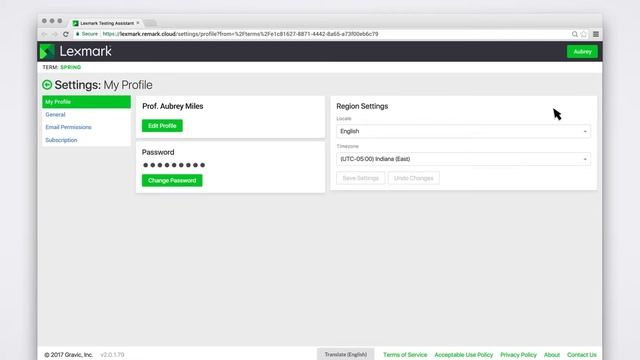Click the version number in the footer
This screenshot has height=360, width=640.
[x=112, y=355]
